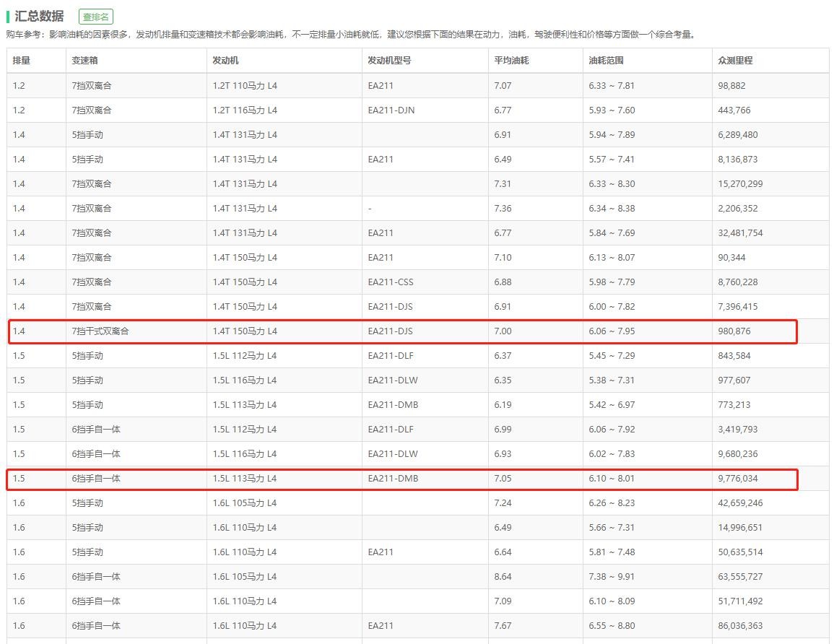Screen dimensions: 834x644
Task: Select fuel range 7.38 ~ 9.91
Action: pyautogui.click(x=612, y=576)
